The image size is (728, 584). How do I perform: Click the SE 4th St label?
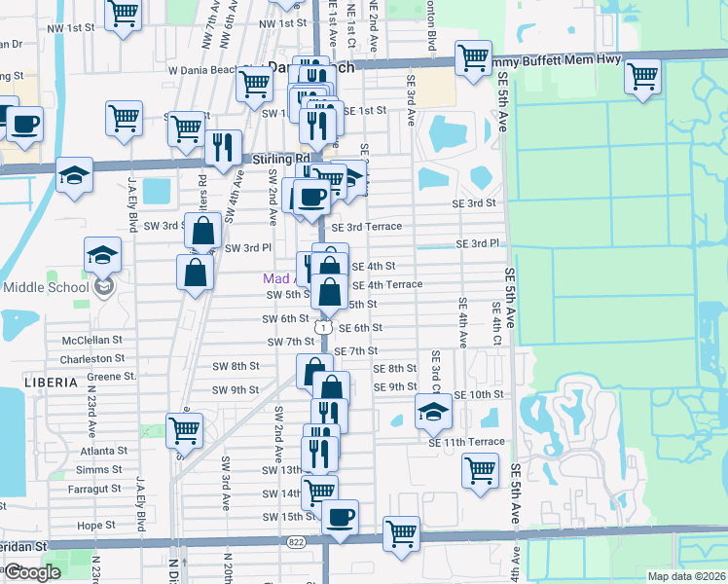(374, 267)
